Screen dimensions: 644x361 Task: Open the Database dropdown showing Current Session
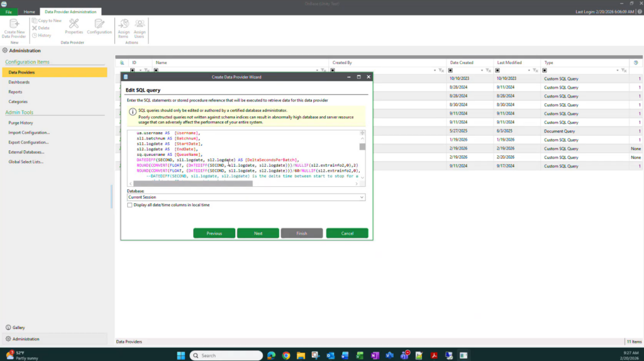coord(361,197)
